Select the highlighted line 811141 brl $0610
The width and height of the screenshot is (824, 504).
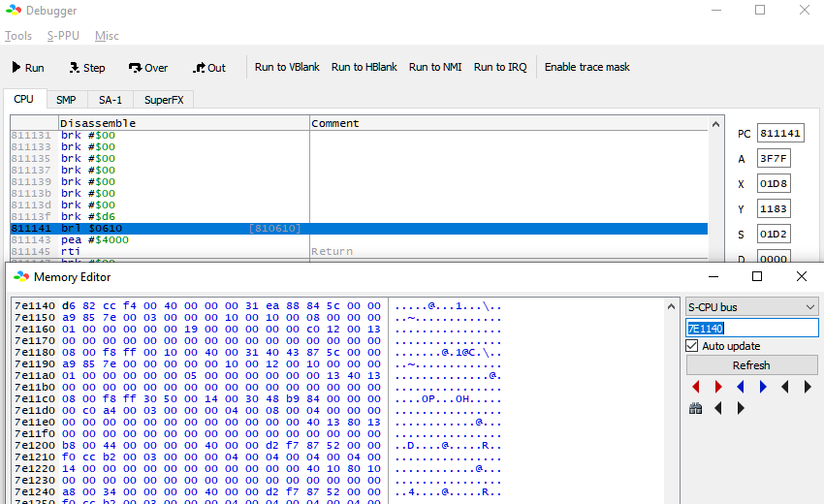(x=359, y=229)
